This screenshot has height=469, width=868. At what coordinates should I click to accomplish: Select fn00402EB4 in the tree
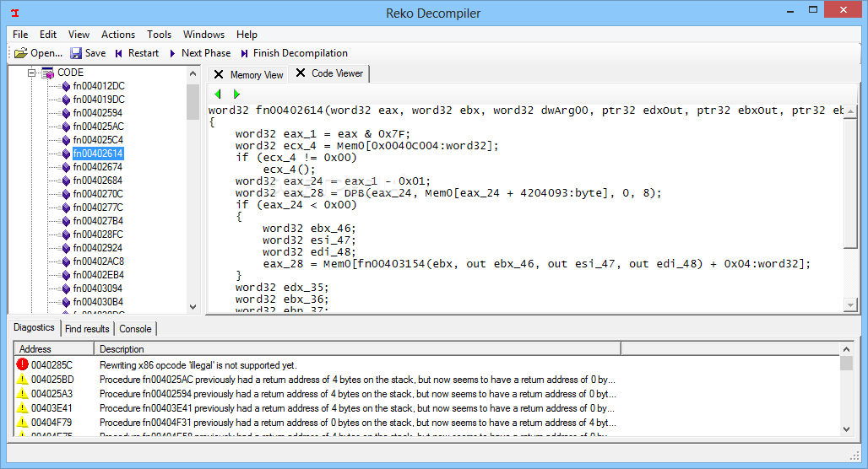98,275
